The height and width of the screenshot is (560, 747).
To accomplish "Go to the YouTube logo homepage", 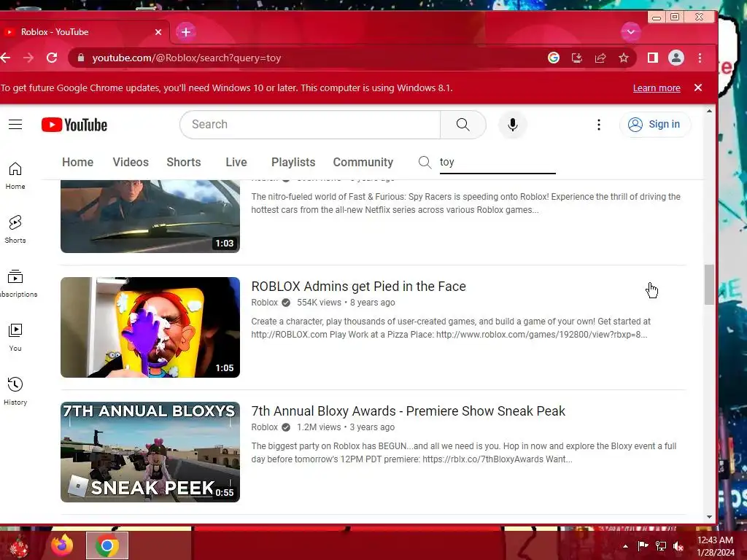I will tap(74, 125).
